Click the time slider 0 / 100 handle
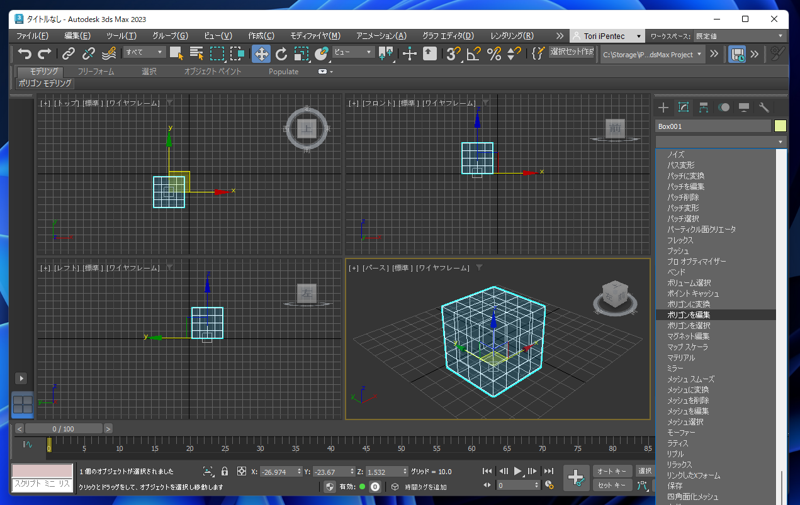 tap(63, 429)
